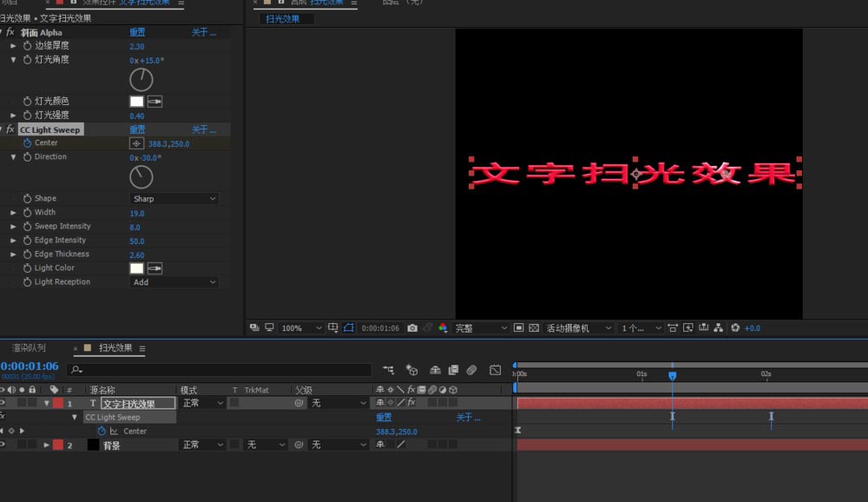The image size is (868, 502).
Task: Take a snapshot of the composition
Action: point(412,328)
